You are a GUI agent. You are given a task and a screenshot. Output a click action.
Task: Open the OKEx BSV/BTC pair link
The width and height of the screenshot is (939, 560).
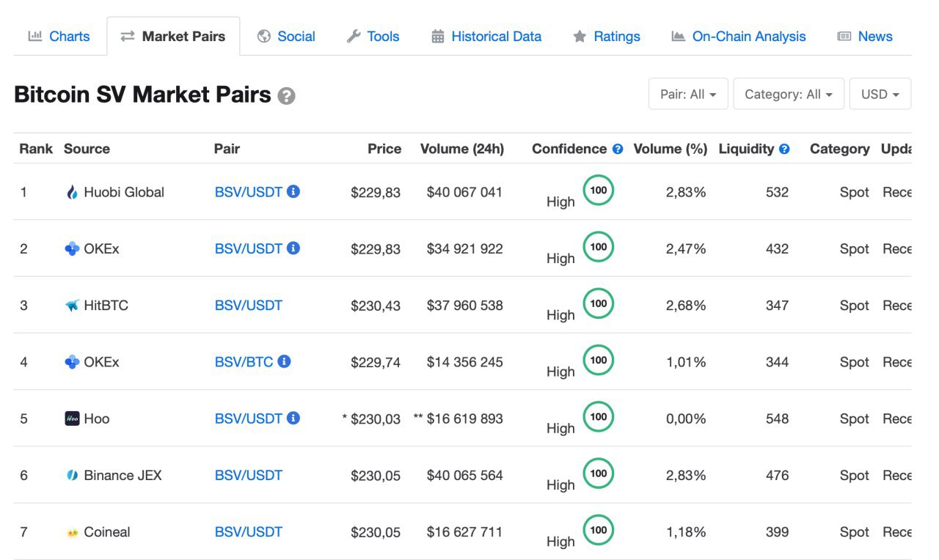244,362
